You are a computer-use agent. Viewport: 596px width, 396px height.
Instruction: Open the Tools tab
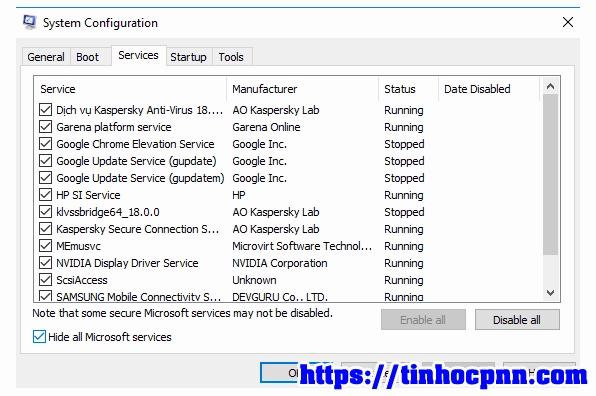pyautogui.click(x=231, y=57)
